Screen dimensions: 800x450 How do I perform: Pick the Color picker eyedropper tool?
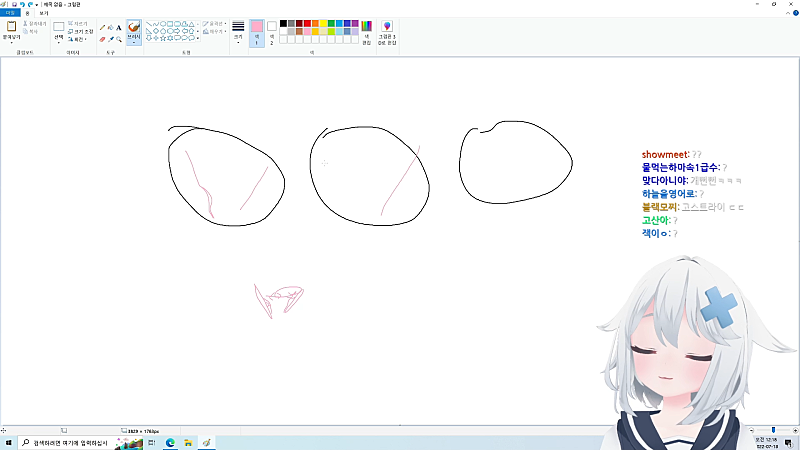[110, 39]
